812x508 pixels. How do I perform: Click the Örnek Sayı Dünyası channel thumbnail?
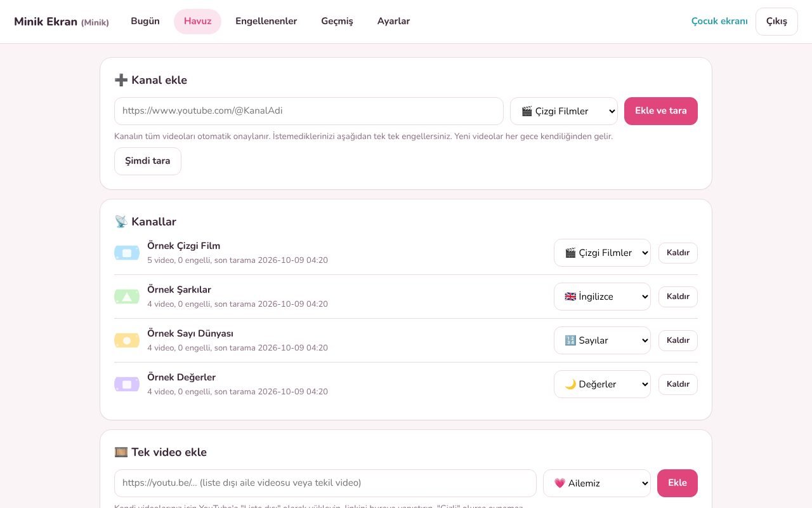click(127, 340)
